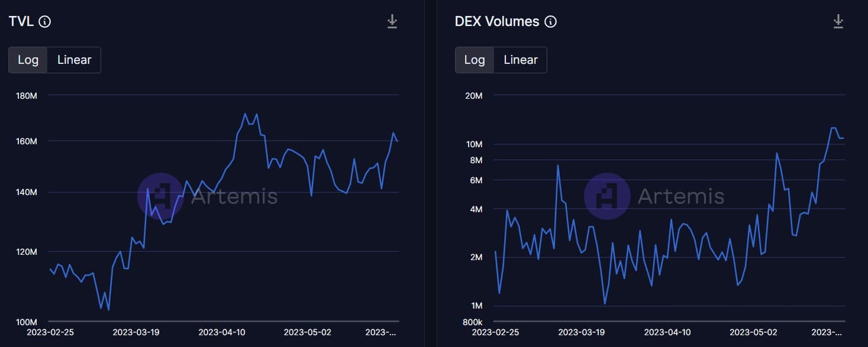This screenshot has width=868, height=347.
Task: Switch DEX Volumes chart to Linear scale
Action: tap(521, 60)
